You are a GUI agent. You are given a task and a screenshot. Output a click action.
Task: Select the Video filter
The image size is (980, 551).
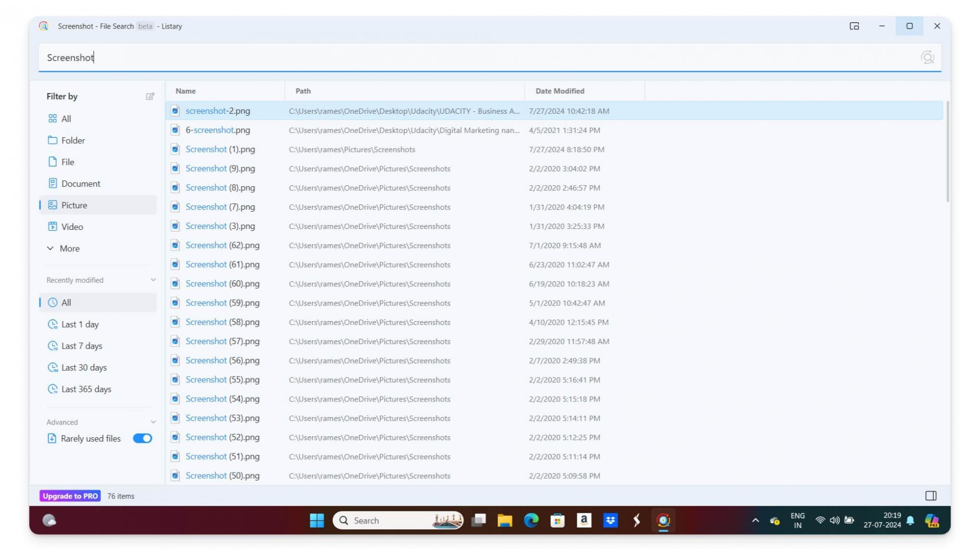72,226
